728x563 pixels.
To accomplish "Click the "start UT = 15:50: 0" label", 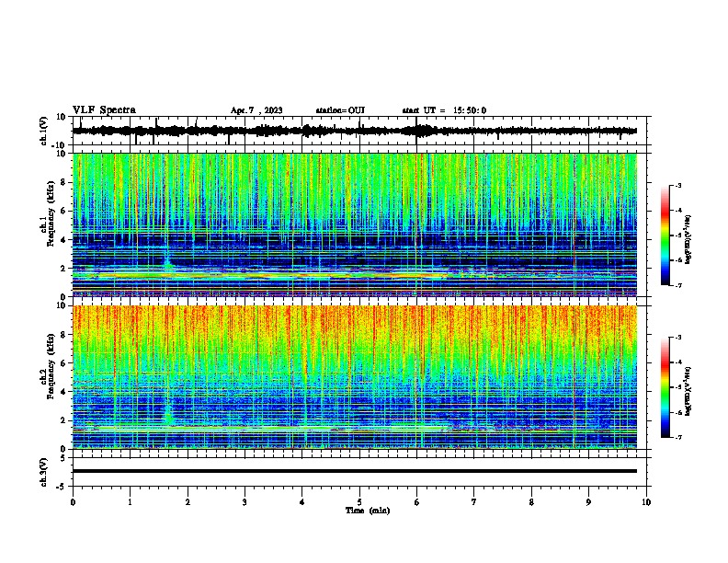I will coord(444,110).
